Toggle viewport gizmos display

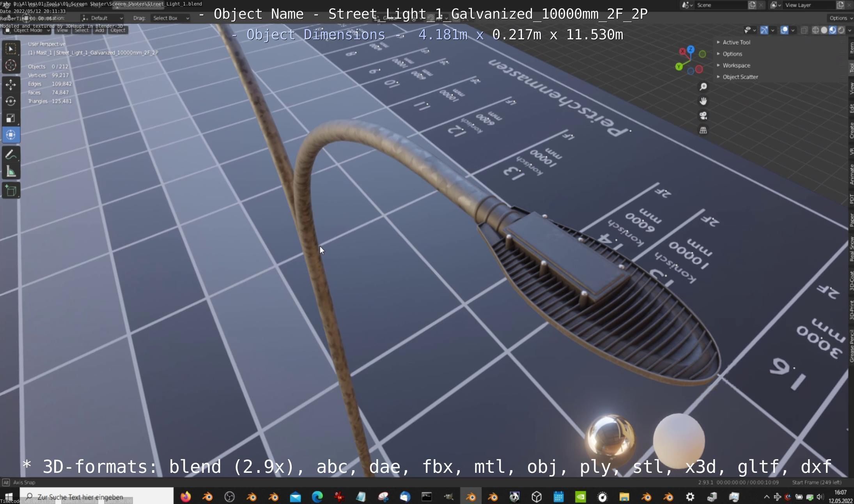point(764,30)
